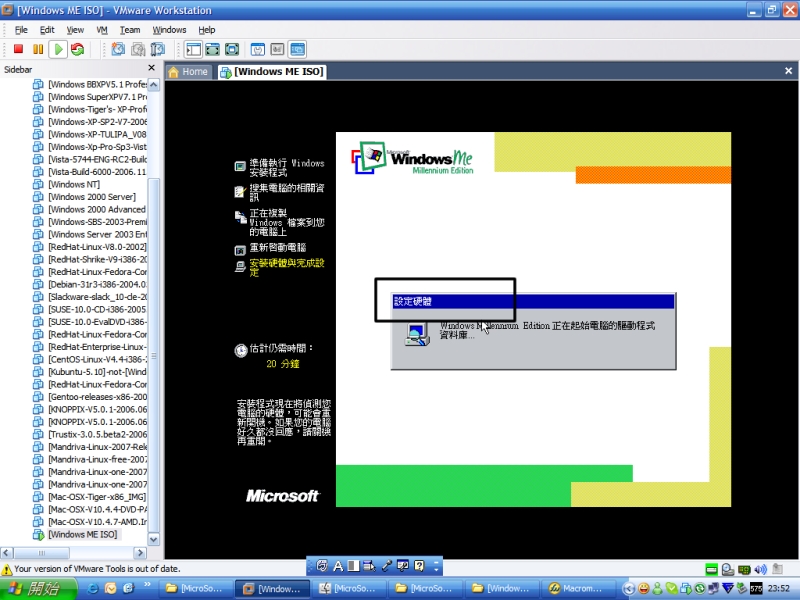The width and height of the screenshot is (800, 600).
Task: Select [Mac-OSX-V10.4.7-AMD virtual machine
Action: point(97,522)
